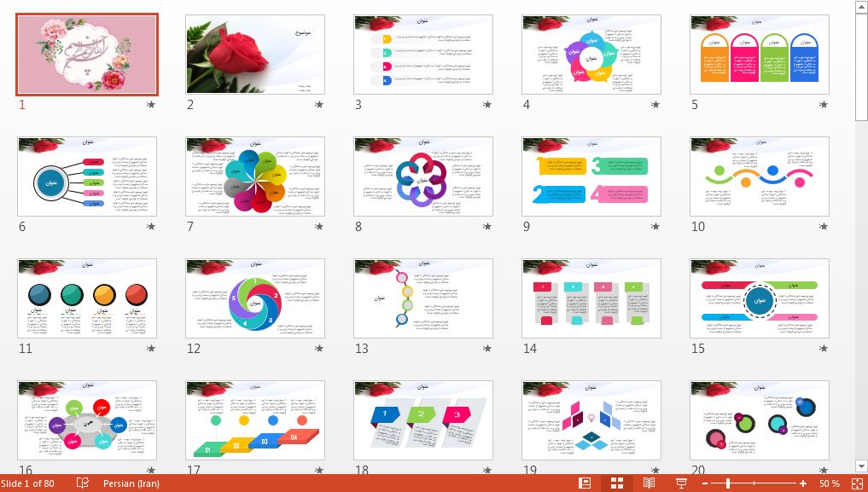Viewport: 868px width, 492px height.
Task: Select slide 9 thumbnail with numbered boxes
Action: click(591, 177)
